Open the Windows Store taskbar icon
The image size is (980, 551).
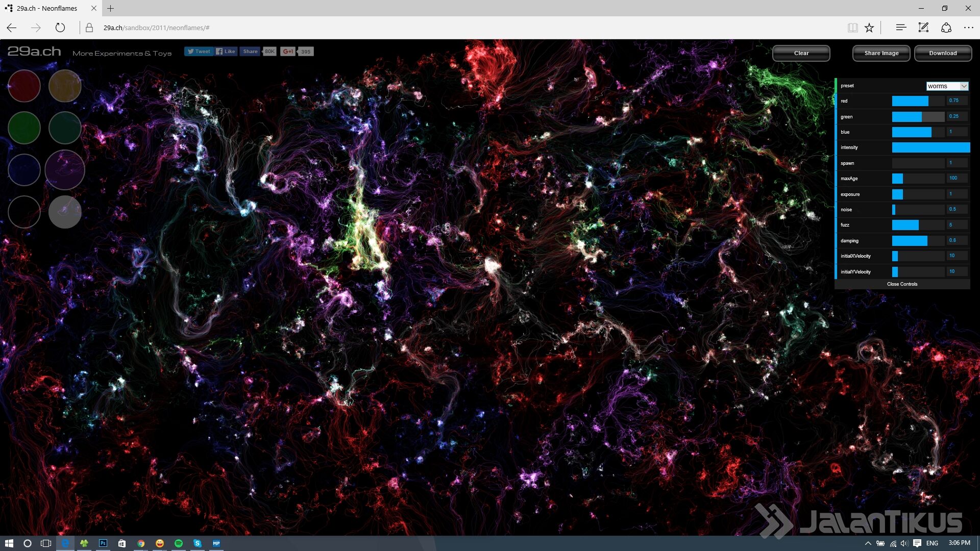[122, 543]
